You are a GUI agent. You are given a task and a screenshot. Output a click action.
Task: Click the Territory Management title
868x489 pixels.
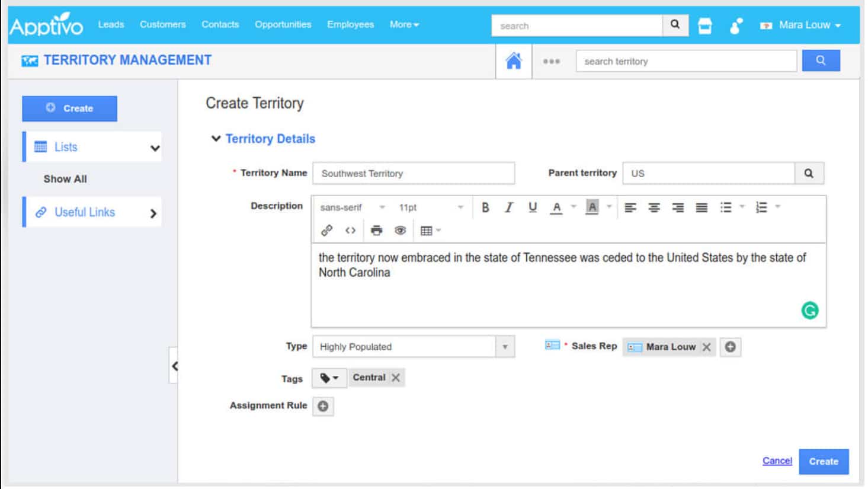click(127, 60)
